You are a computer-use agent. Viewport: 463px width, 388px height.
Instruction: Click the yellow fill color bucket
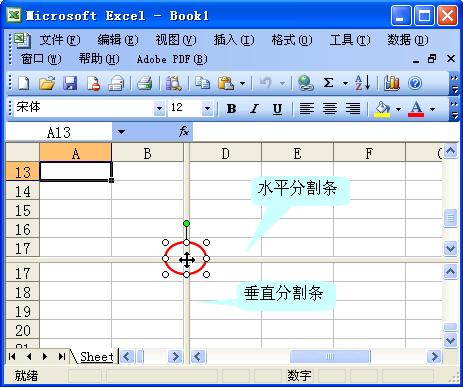pos(382,109)
